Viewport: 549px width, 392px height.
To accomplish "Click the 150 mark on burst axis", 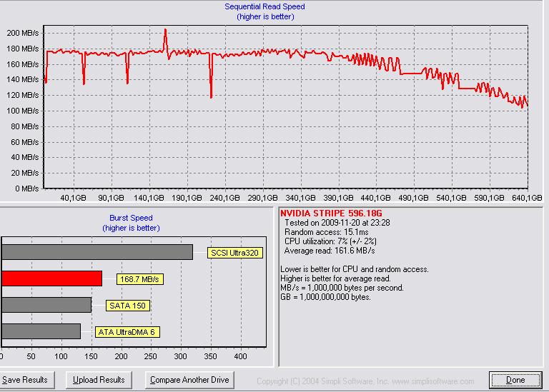I will click(x=91, y=356).
